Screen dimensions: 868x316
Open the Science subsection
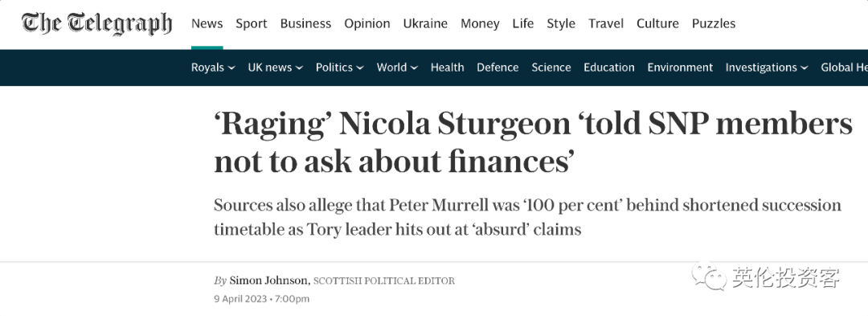click(x=551, y=68)
